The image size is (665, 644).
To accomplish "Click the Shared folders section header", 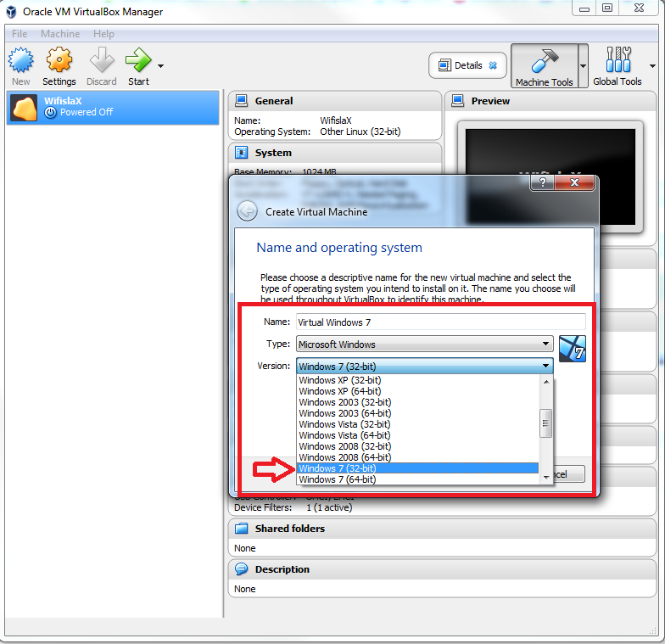I will [443, 529].
